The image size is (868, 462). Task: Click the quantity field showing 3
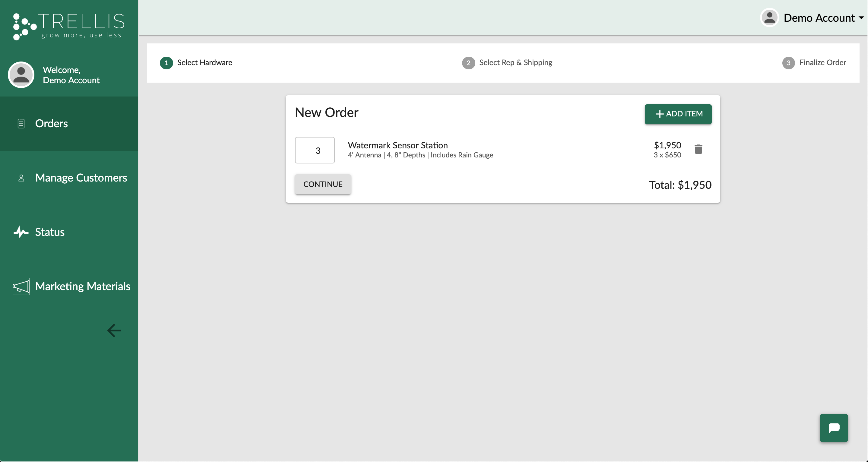315,150
